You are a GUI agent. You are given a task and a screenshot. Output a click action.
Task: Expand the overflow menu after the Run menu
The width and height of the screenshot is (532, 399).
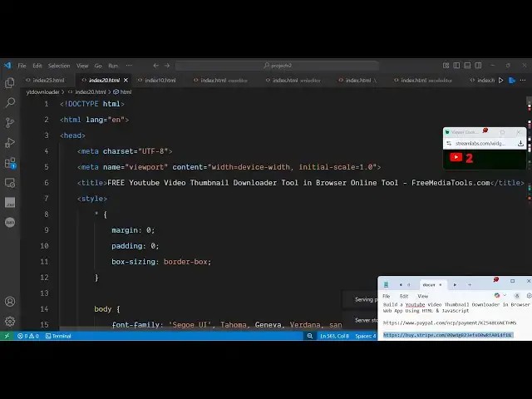point(129,66)
